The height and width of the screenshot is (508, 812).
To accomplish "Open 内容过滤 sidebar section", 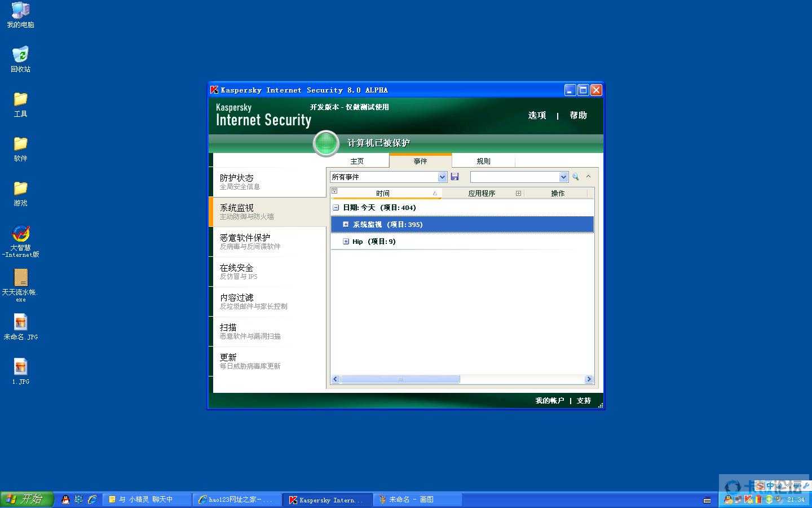I will coord(270,301).
